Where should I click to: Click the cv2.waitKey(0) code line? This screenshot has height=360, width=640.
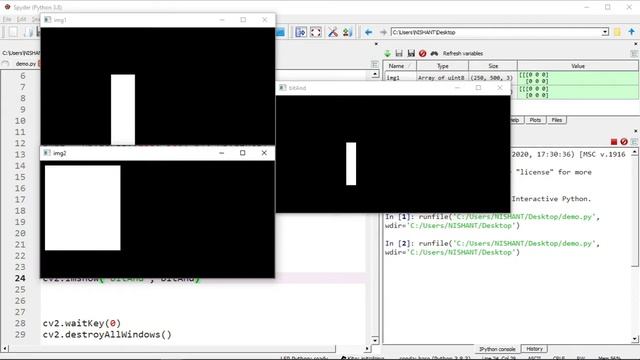(82, 323)
